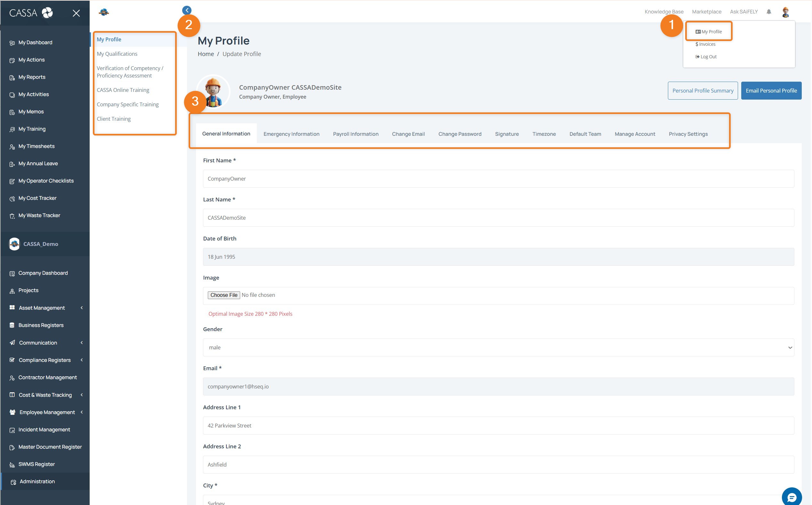Click into the First Name field

[498, 179]
